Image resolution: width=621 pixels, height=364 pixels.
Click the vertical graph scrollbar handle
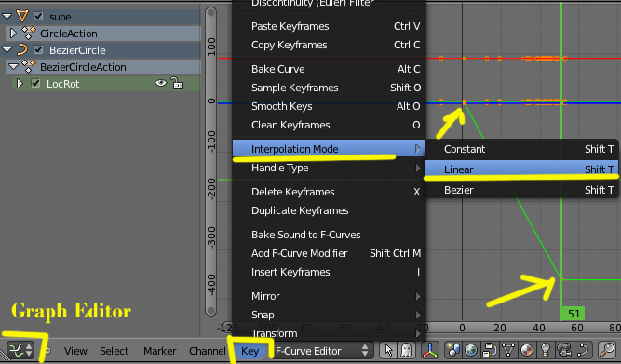click(x=211, y=162)
